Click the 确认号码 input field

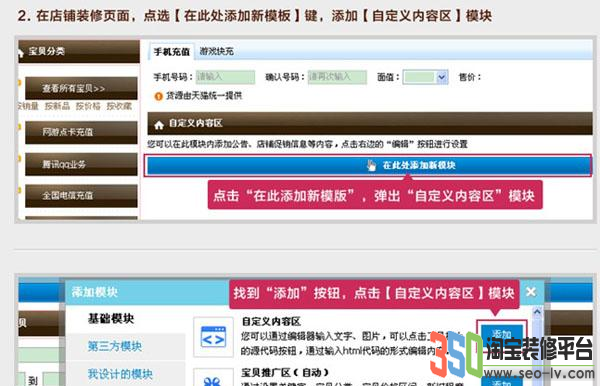[x=337, y=77]
